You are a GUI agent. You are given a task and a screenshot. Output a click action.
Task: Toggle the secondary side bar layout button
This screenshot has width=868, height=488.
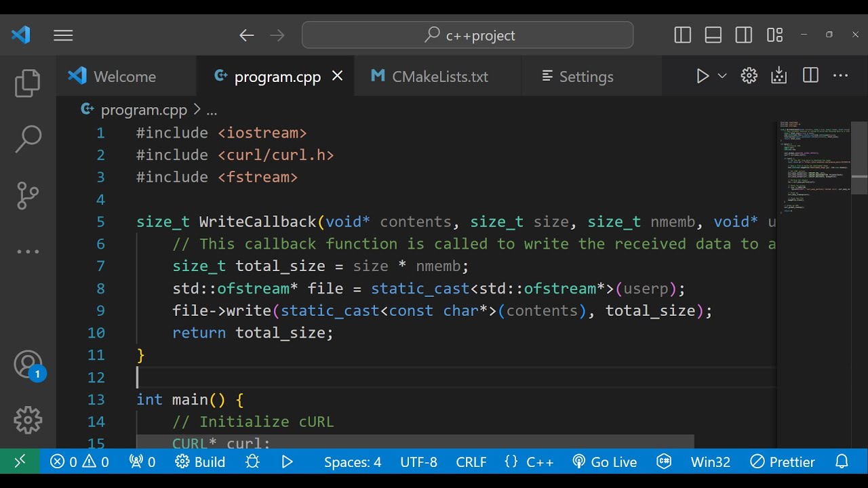[744, 35]
